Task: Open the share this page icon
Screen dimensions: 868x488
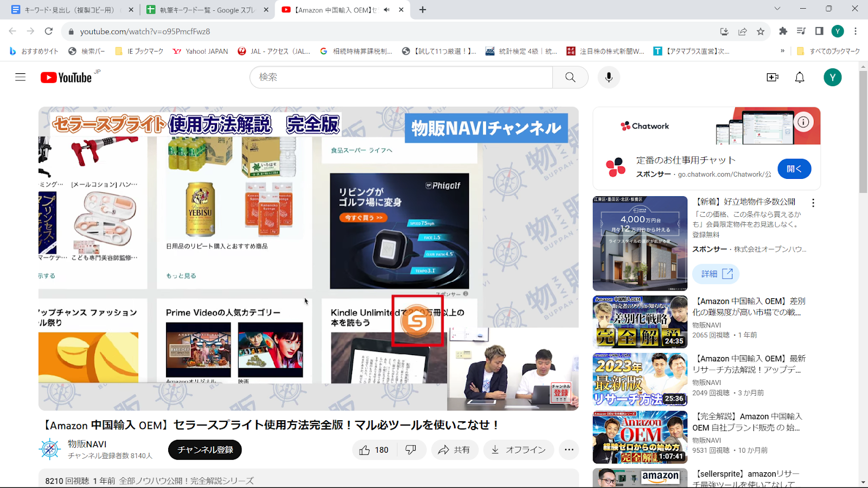Action: click(743, 31)
